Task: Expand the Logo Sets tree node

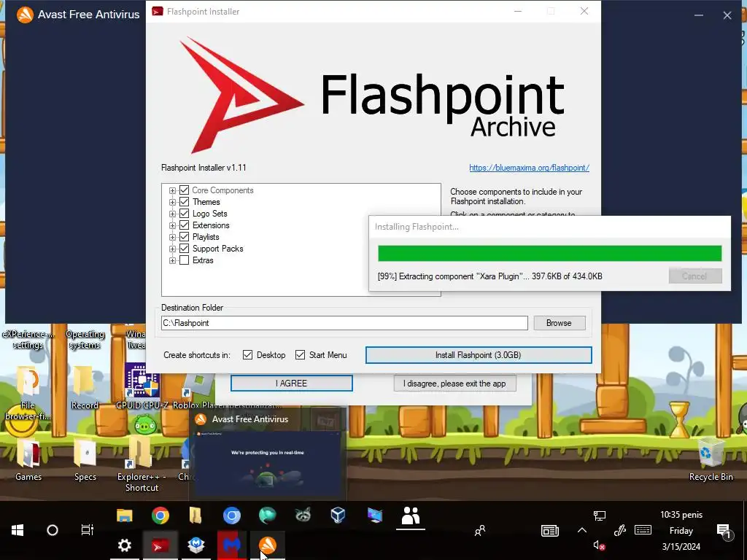Action: pyautogui.click(x=172, y=214)
